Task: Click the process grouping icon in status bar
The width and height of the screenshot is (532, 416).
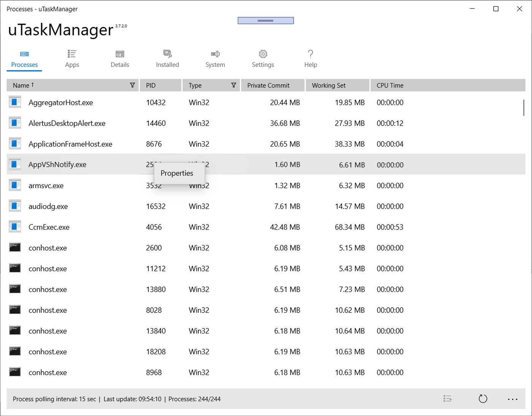Action: pyautogui.click(x=448, y=398)
